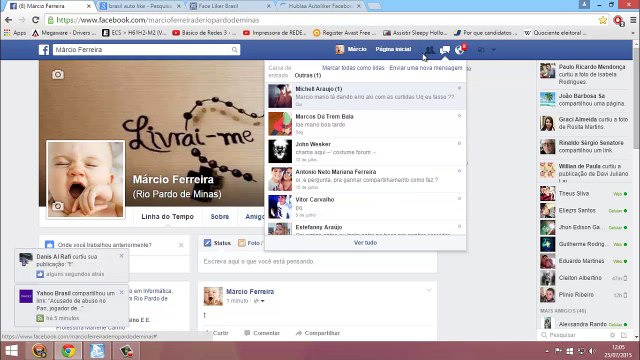Open messages icon in top bar
The image size is (640, 360).
click(x=444, y=50)
